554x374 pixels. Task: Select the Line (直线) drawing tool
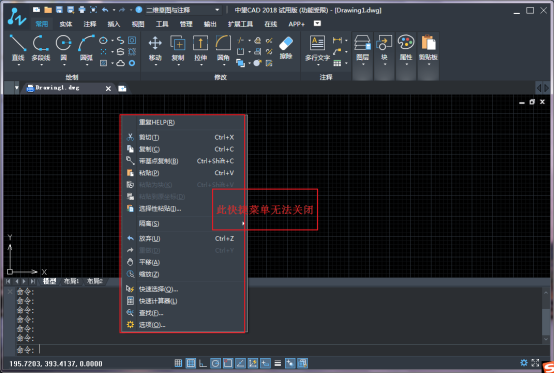click(x=18, y=47)
